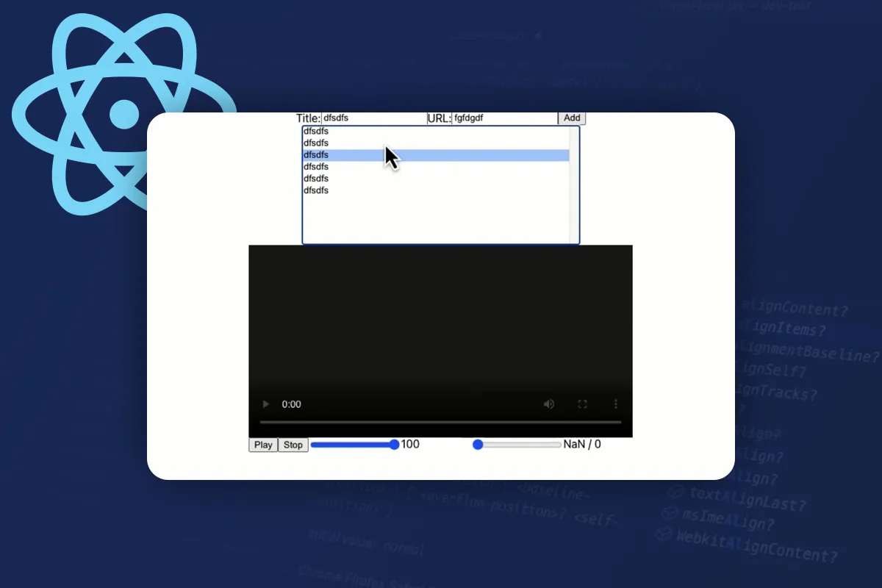This screenshot has height=588, width=882.
Task: Click the Add button
Action: click(572, 118)
